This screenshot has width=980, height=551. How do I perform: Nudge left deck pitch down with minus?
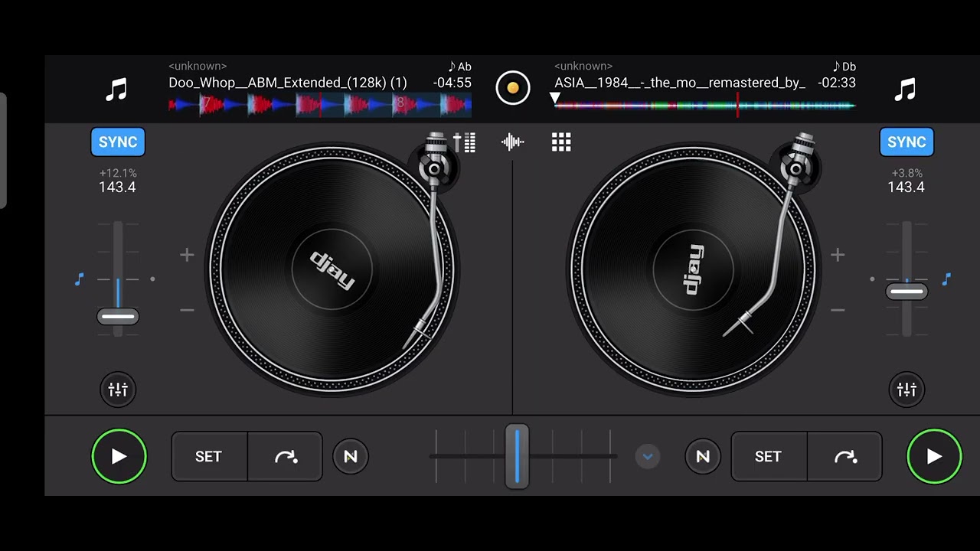(187, 310)
